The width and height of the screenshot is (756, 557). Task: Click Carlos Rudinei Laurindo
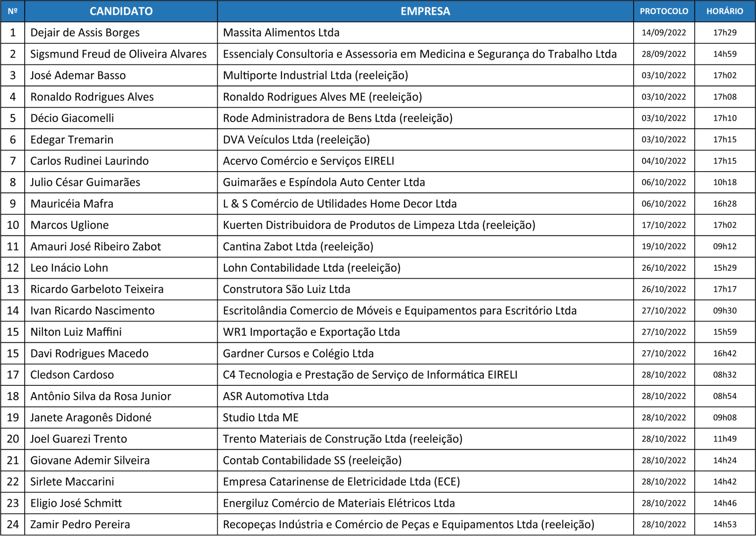point(89,161)
